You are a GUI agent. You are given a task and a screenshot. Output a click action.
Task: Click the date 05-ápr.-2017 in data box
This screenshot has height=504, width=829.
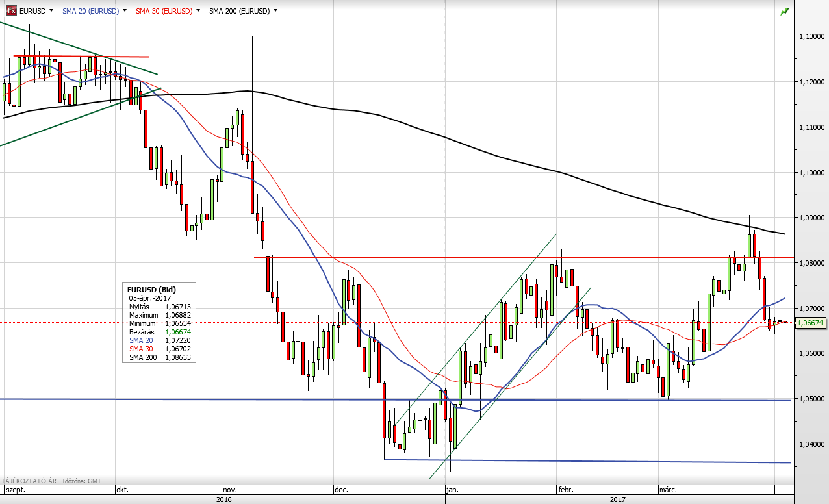[x=149, y=297]
